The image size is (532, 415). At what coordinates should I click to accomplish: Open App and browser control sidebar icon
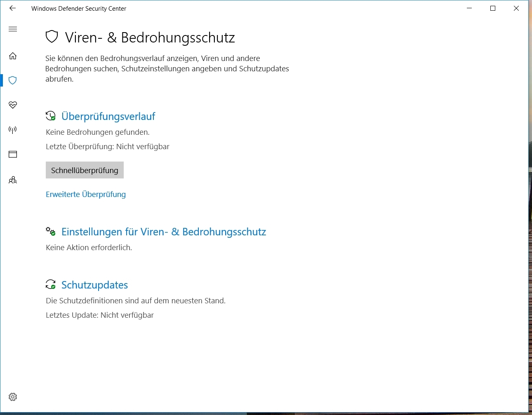(13, 155)
